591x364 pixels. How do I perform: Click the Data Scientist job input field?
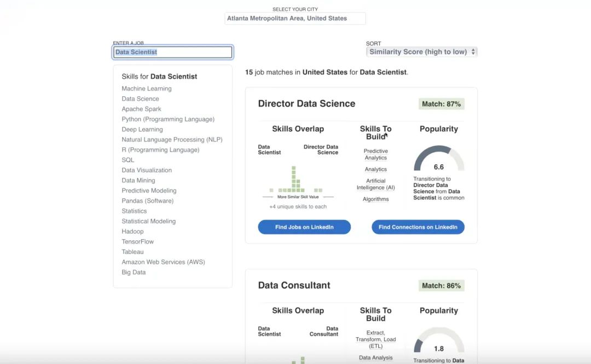coord(173,52)
